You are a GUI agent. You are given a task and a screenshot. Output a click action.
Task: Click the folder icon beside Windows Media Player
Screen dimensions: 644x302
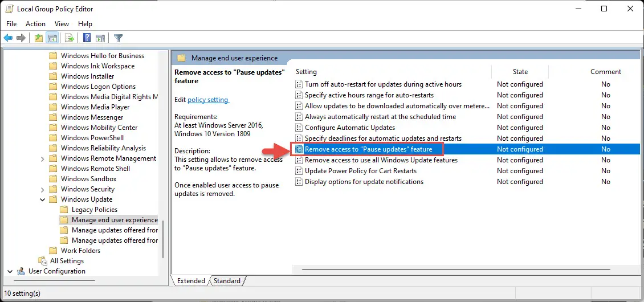53,107
